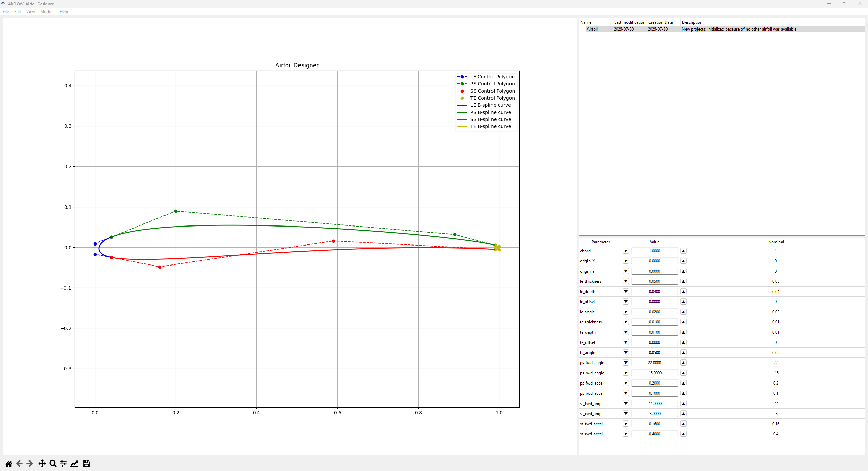The height and width of the screenshot is (471, 868).
Task: Save the figure using the floppy disk icon
Action: [x=86, y=463]
